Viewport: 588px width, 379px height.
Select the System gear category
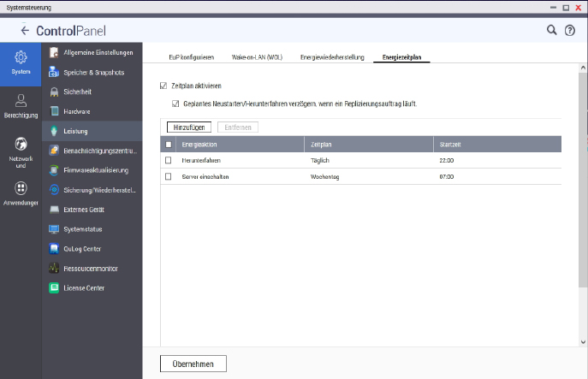(x=21, y=64)
